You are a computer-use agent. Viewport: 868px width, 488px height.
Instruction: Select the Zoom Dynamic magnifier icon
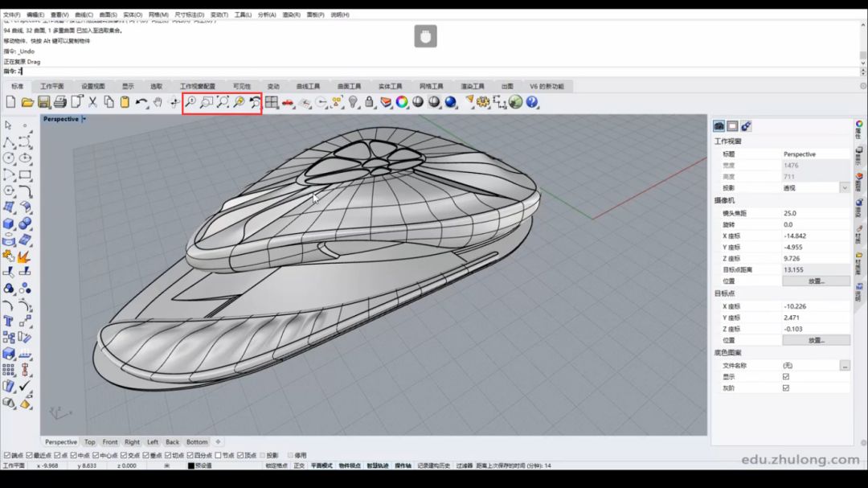click(x=190, y=102)
